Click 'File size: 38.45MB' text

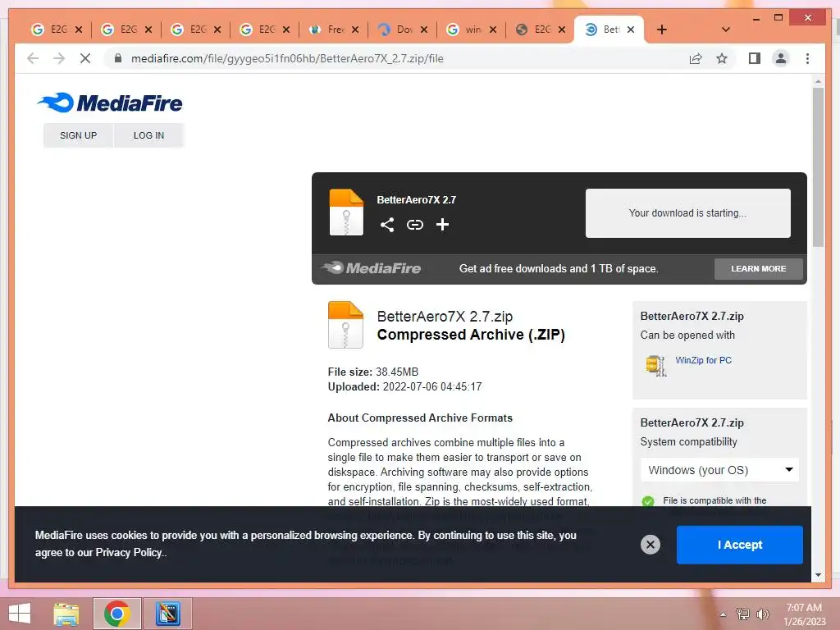pos(373,372)
